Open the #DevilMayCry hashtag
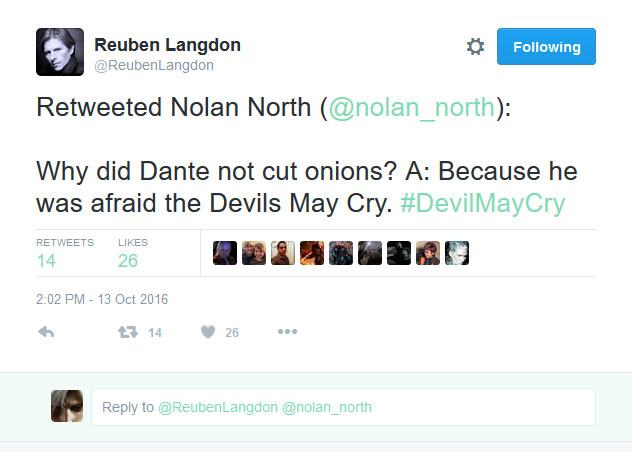This screenshot has width=632, height=452. (x=482, y=203)
